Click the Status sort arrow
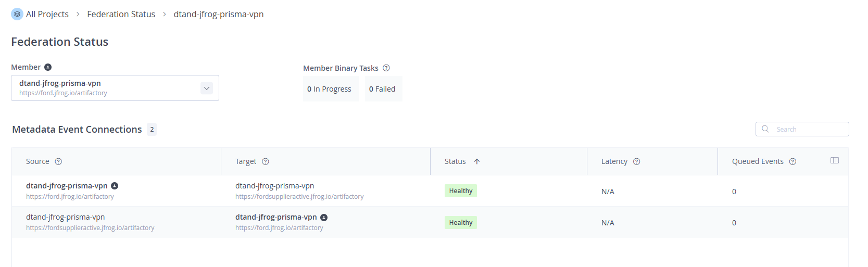 [477, 161]
